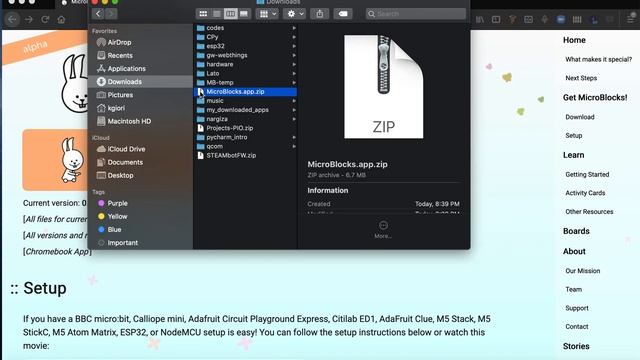Open the Getting Started link

click(x=587, y=174)
